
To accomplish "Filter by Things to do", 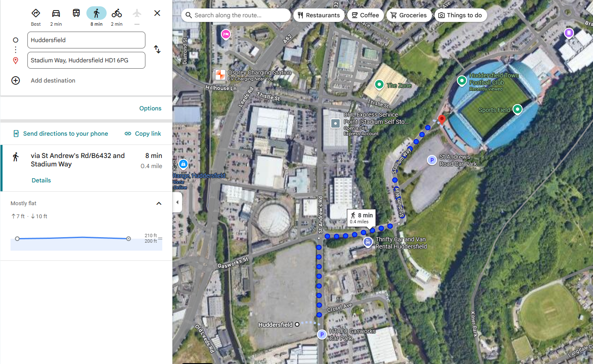I will [460, 15].
